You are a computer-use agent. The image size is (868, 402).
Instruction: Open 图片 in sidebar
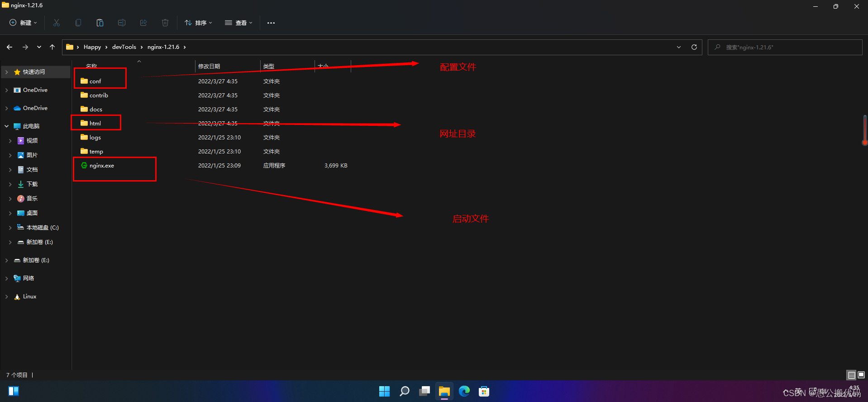click(32, 155)
